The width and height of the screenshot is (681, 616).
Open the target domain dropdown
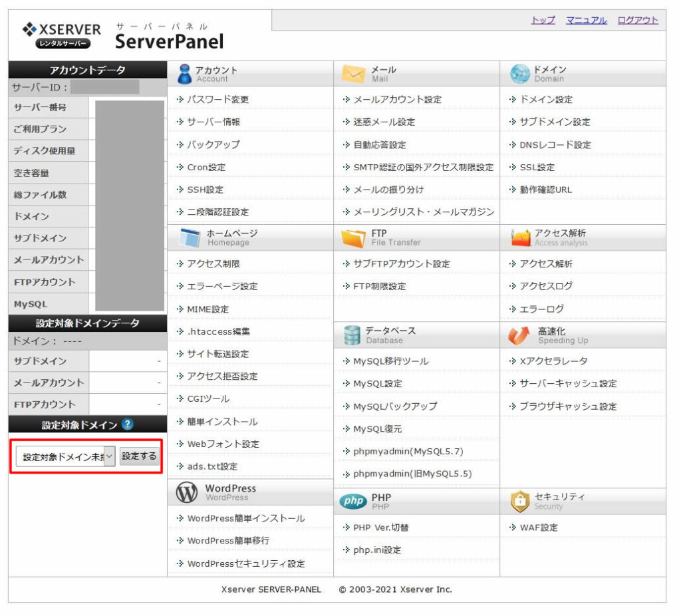pos(66,456)
